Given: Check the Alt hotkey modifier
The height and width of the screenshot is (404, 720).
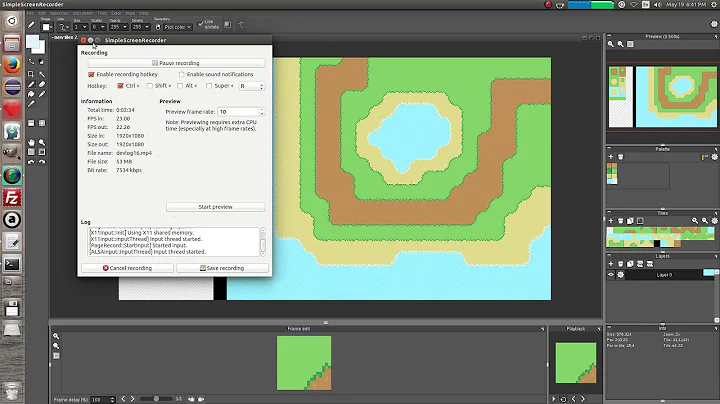Looking at the screenshot, I should pos(180,86).
